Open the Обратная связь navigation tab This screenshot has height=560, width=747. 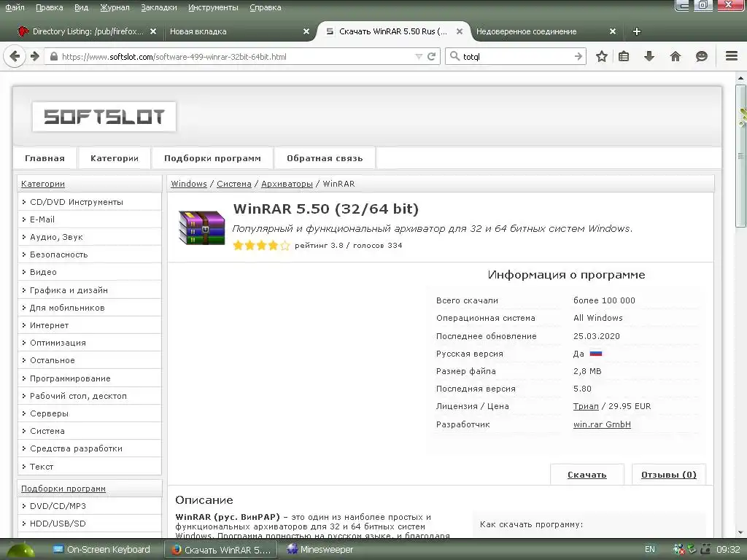click(325, 158)
